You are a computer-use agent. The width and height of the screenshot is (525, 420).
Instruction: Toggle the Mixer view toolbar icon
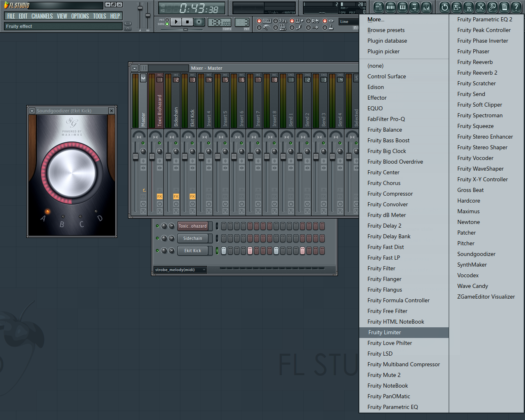pos(427,7)
